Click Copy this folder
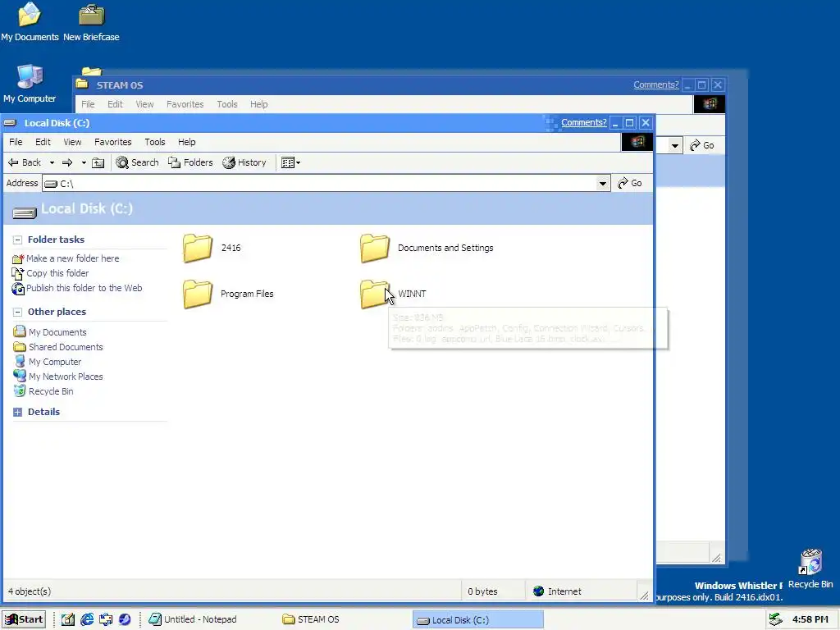The height and width of the screenshot is (630, 840). tap(50, 273)
